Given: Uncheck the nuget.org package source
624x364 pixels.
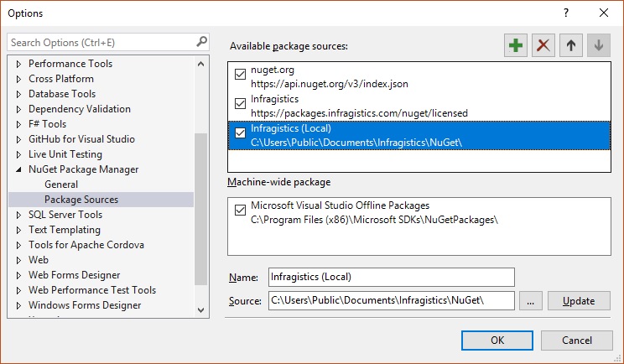Looking at the screenshot, I should pyautogui.click(x=241, y=75).
